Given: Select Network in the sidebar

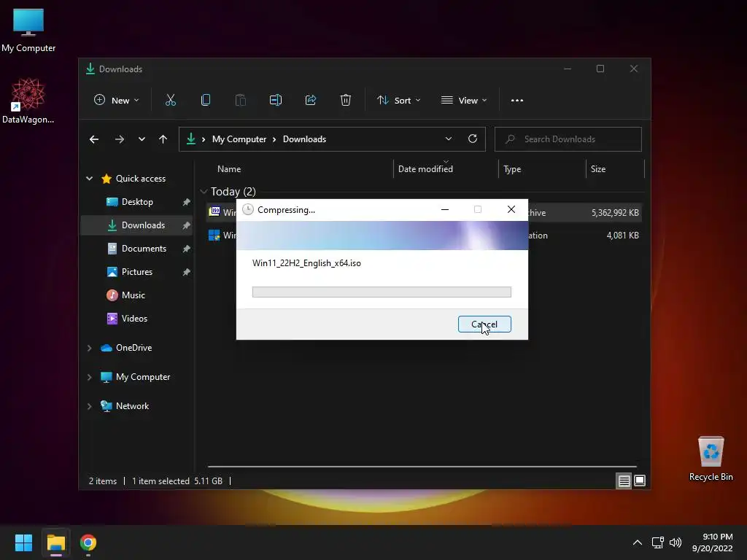Looking at the screenshot, I should tap(125, 405).
